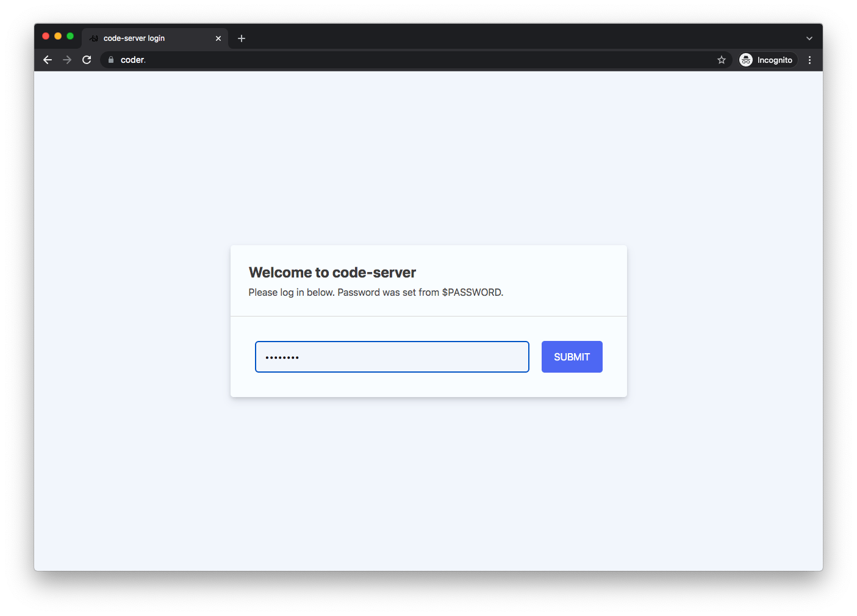Viewport: 857px width, 616px height.
Task: Maximize the window with green button
Action: click(x=70, y=36)
